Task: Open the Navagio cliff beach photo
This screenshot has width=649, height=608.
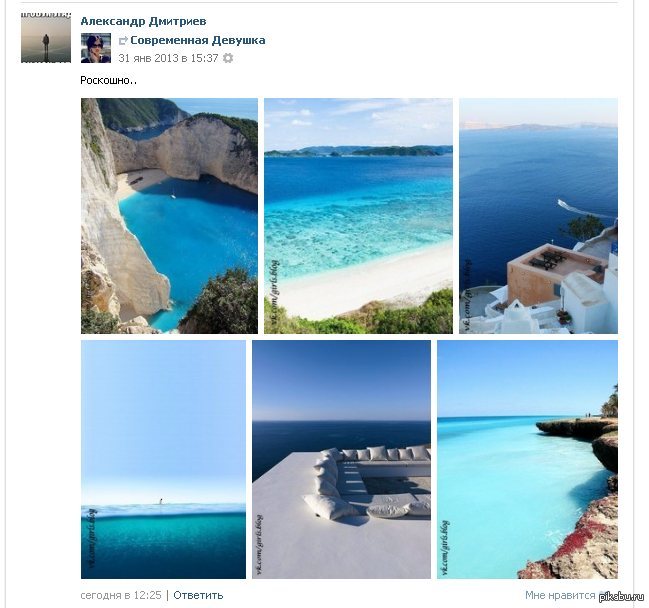Action: click(169, 216)
